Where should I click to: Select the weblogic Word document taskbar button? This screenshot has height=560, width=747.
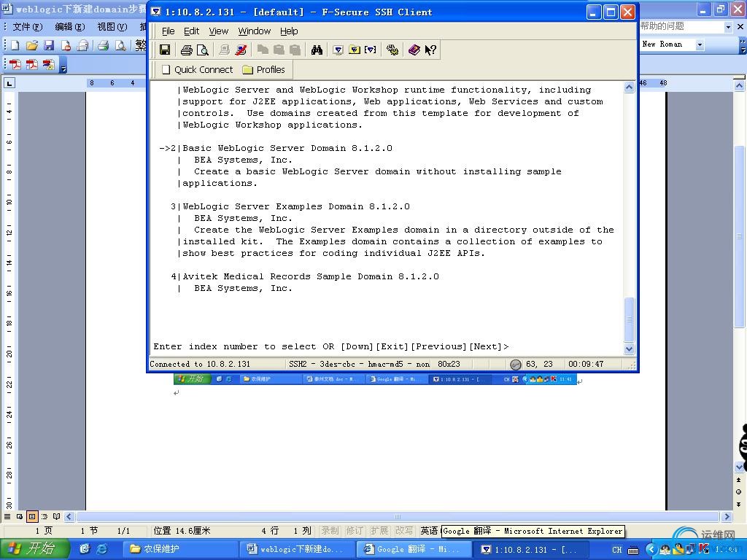pyautogui.click(x=298, y=549)
